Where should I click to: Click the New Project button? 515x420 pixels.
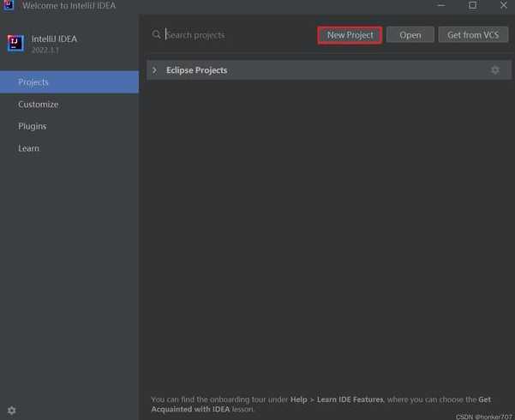pos(350,35)
